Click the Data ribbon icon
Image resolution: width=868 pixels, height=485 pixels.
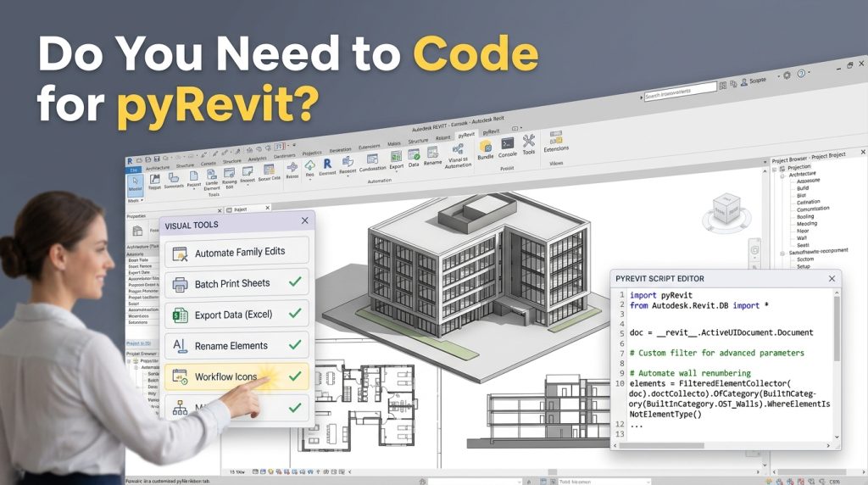[414, 159]
